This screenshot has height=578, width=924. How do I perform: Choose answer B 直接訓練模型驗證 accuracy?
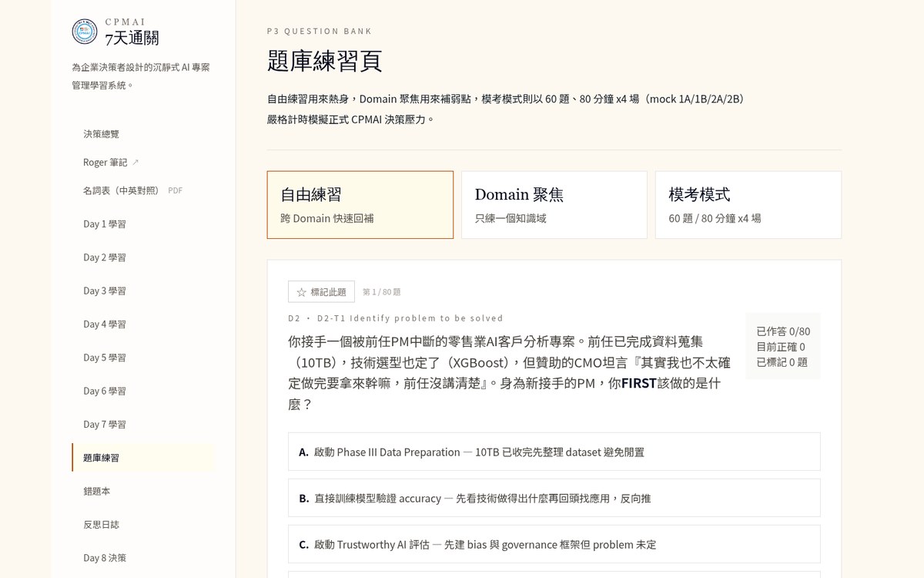[x=554, y=498]
